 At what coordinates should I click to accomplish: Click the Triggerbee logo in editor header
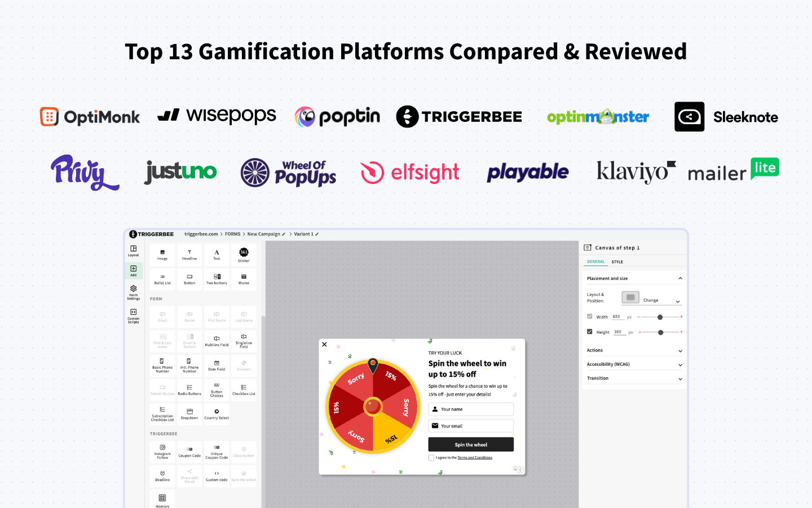coord(151,234)
